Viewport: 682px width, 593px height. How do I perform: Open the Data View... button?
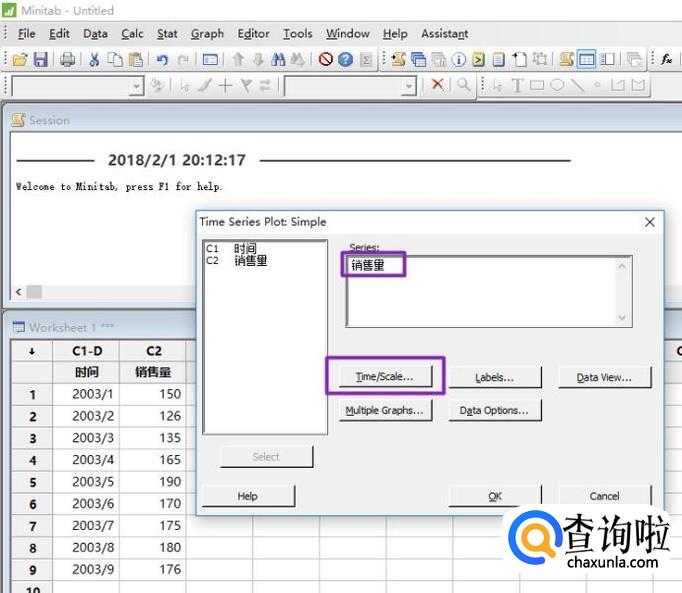[x=605, y=377]
